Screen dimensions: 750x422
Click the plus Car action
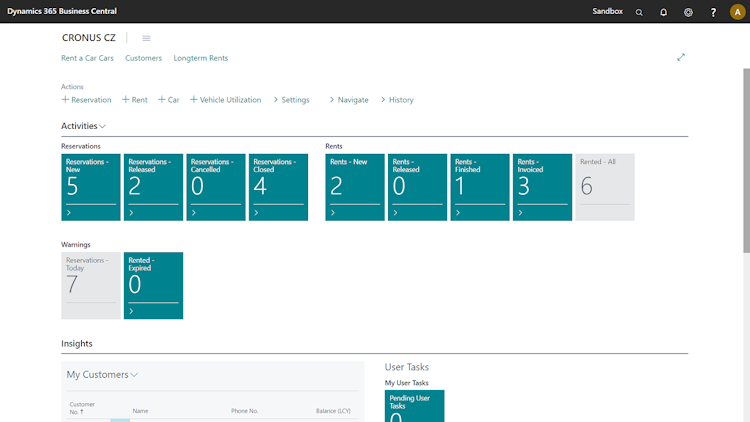point(169,100)
